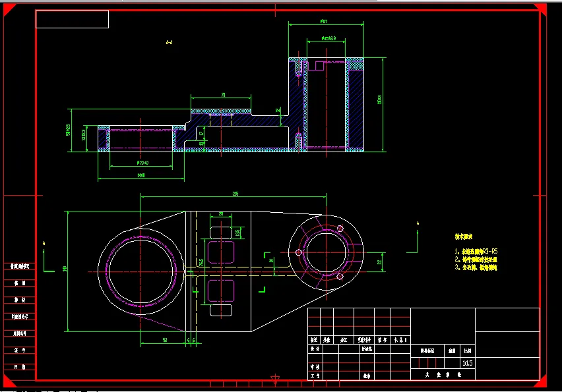562x392 pixels.
Task: Click the right section-cut marker A
Action: tap(418, 223)
